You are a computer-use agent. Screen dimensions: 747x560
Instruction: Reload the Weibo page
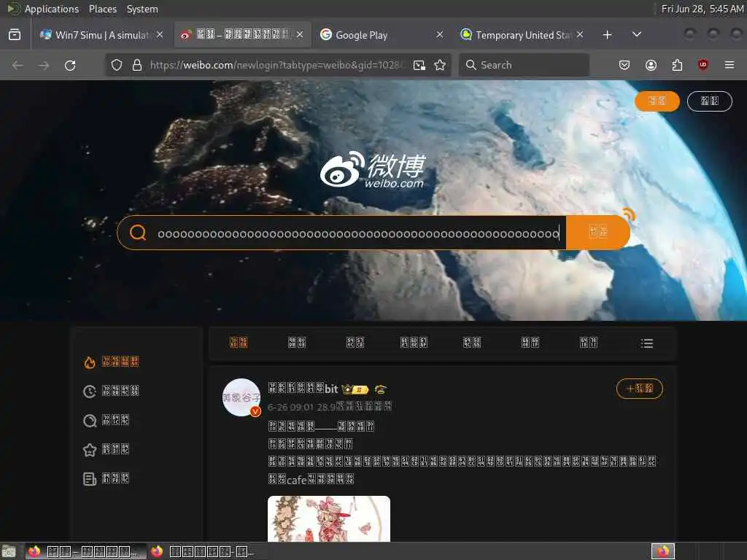coord(70,65)
